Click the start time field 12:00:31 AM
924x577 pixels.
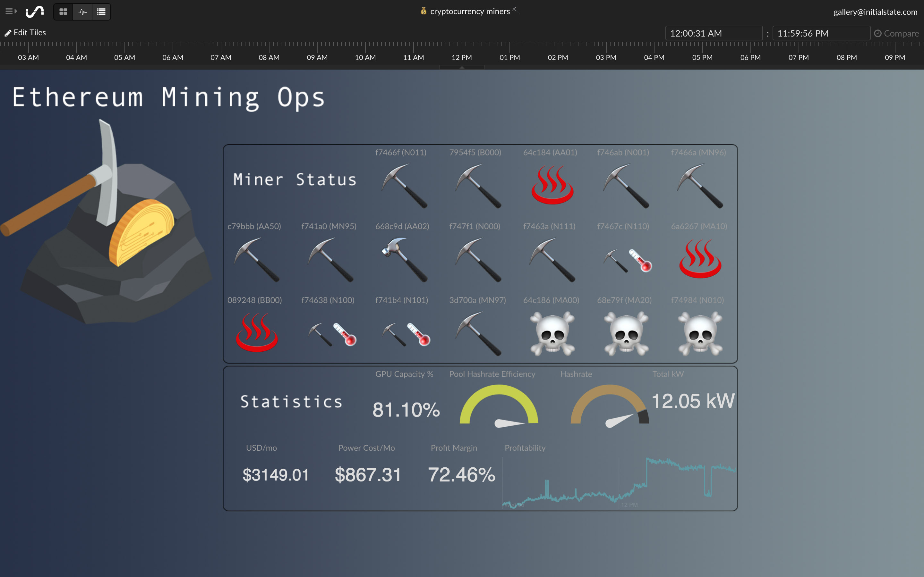coord(713,34)
